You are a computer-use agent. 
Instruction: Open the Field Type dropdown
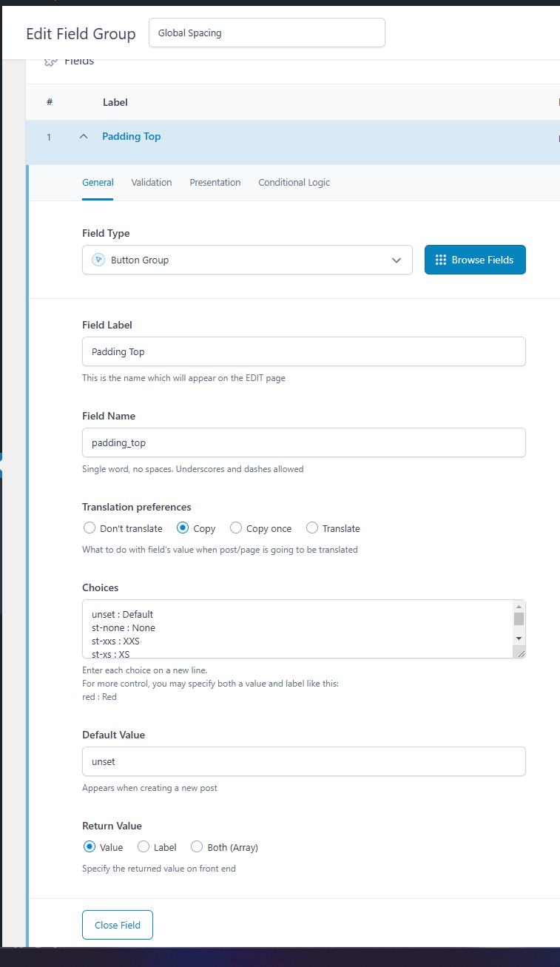coord(247,260)
